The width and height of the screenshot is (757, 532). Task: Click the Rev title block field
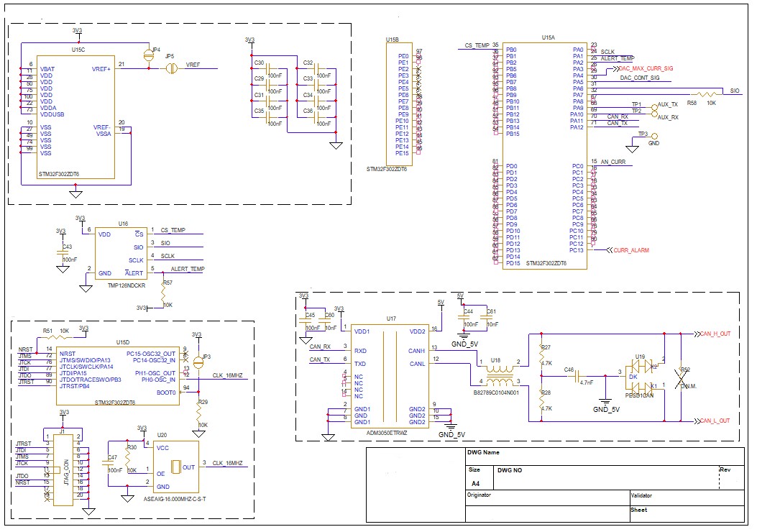point(725,469)
